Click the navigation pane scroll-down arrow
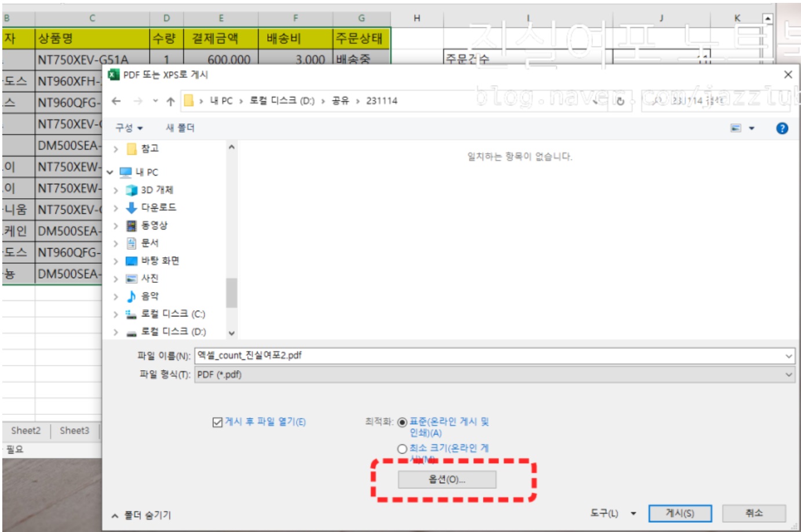The width and height of the screenshot is (801, 532). [231, 333]
